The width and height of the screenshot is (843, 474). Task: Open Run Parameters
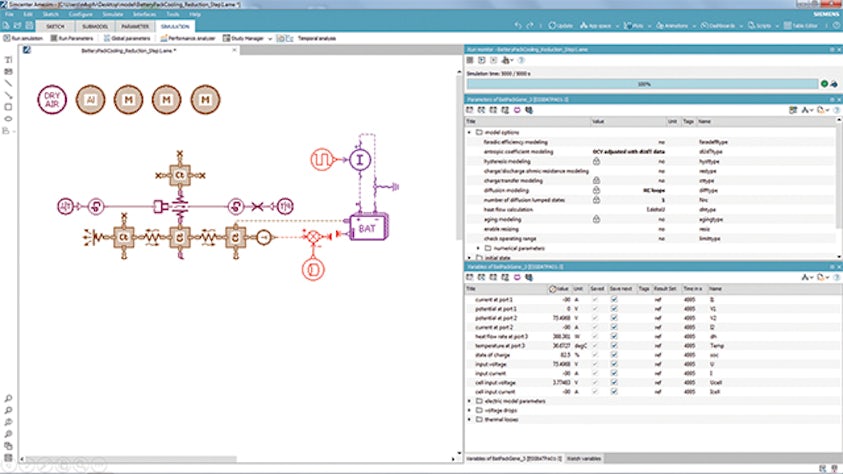pyautogui.click(x=72, y=38)
